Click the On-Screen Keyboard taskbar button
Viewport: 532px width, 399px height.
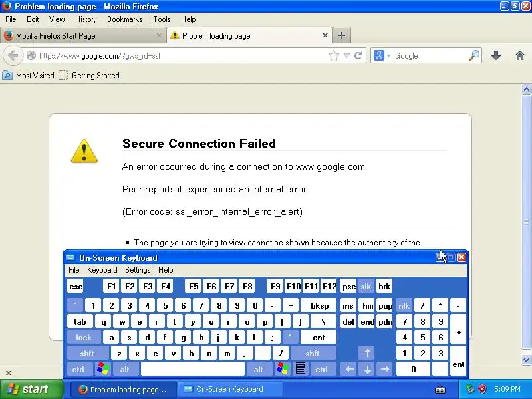click(x=231, y=390)
